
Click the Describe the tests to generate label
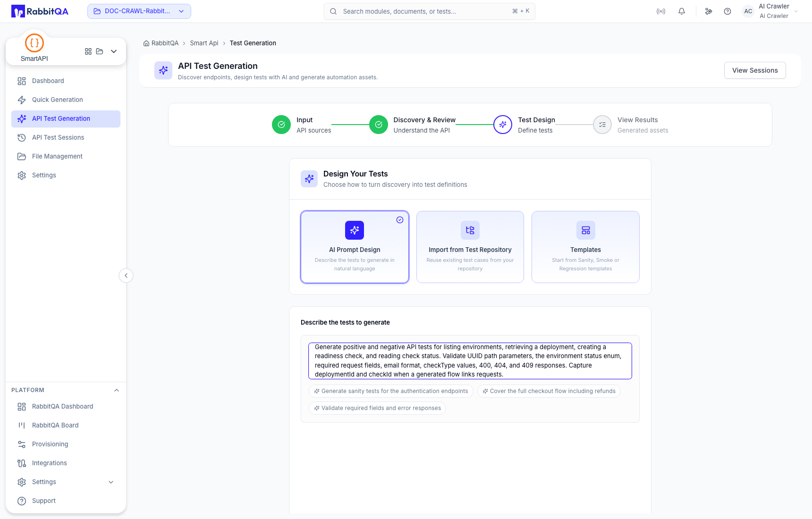pos(345,323)
